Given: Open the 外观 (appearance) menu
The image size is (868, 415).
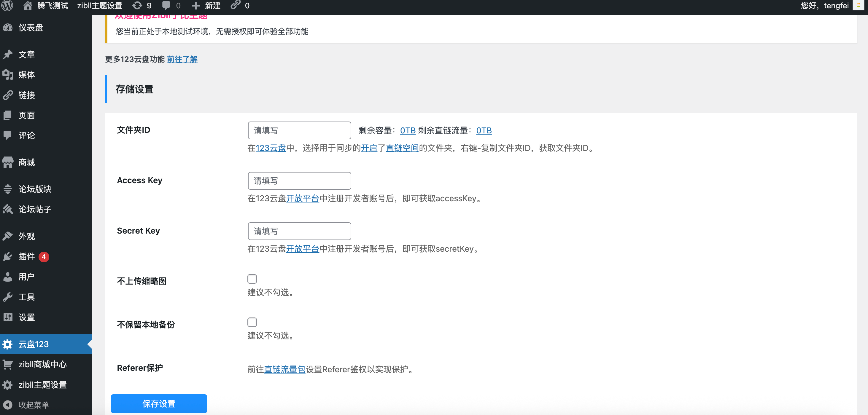Looking at the screenshot, I should (x=26, y=236).
